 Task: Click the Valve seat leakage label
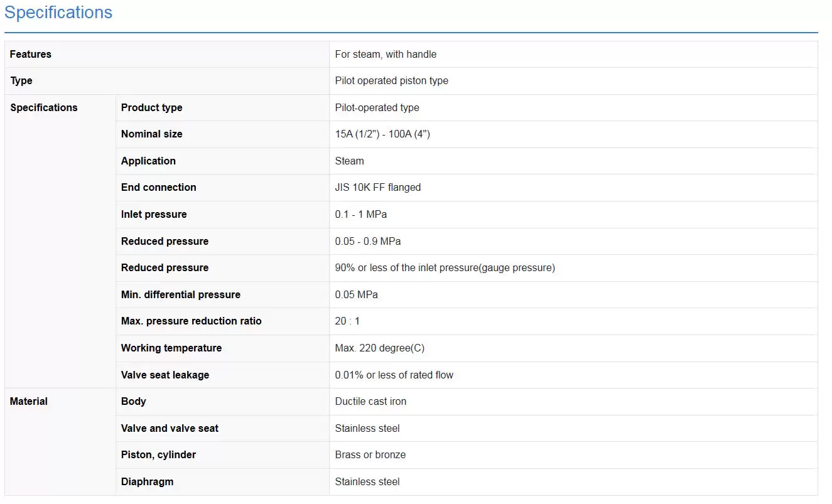(x=165, y=375)
